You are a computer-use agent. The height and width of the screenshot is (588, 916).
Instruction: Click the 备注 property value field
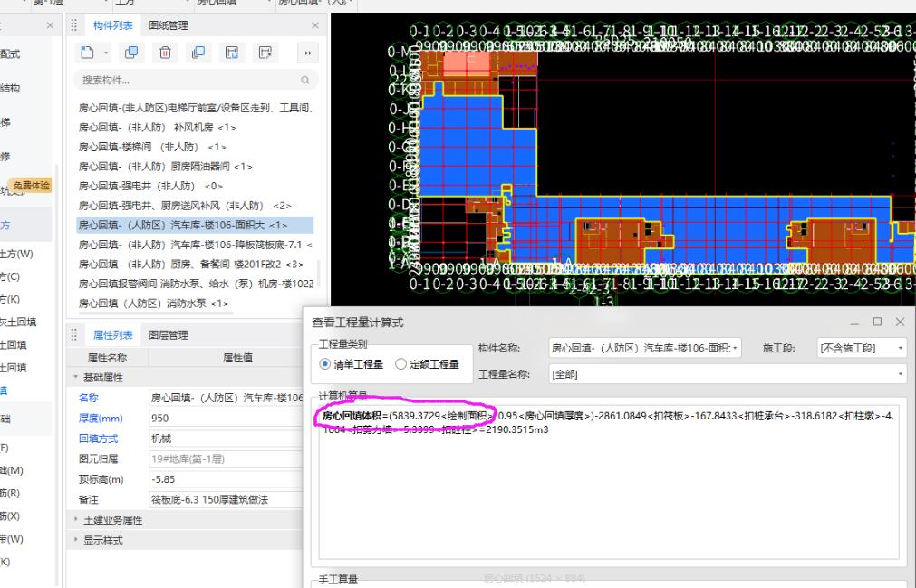[227, 500]
